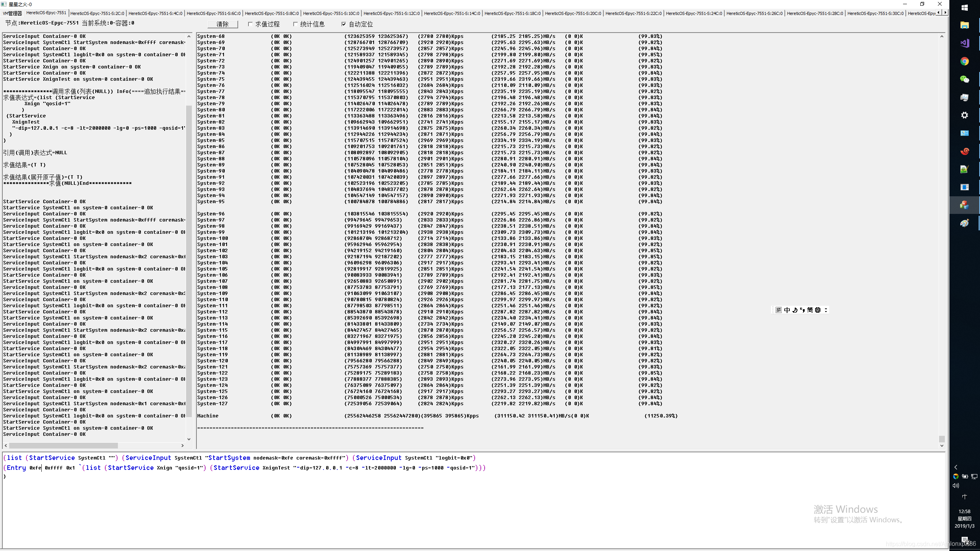Click the stats panel vertical scrollbar thumb
The width and height of the screenshot is (980, 551).
pyautogui.click(x=942, y=439)
